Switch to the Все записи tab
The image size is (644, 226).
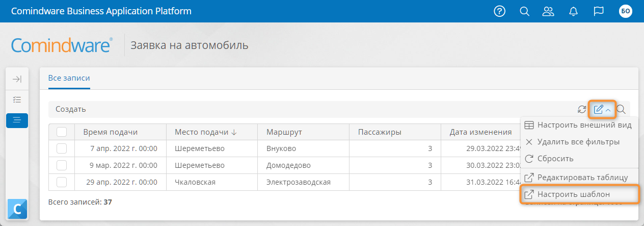pos(69,78)
